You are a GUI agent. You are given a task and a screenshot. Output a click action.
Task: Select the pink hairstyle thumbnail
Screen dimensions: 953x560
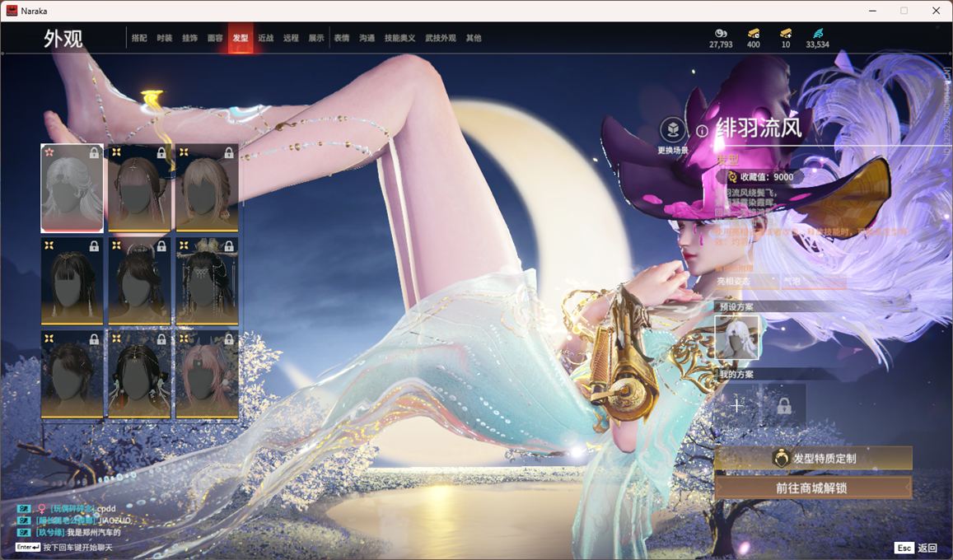coord(207,374)
